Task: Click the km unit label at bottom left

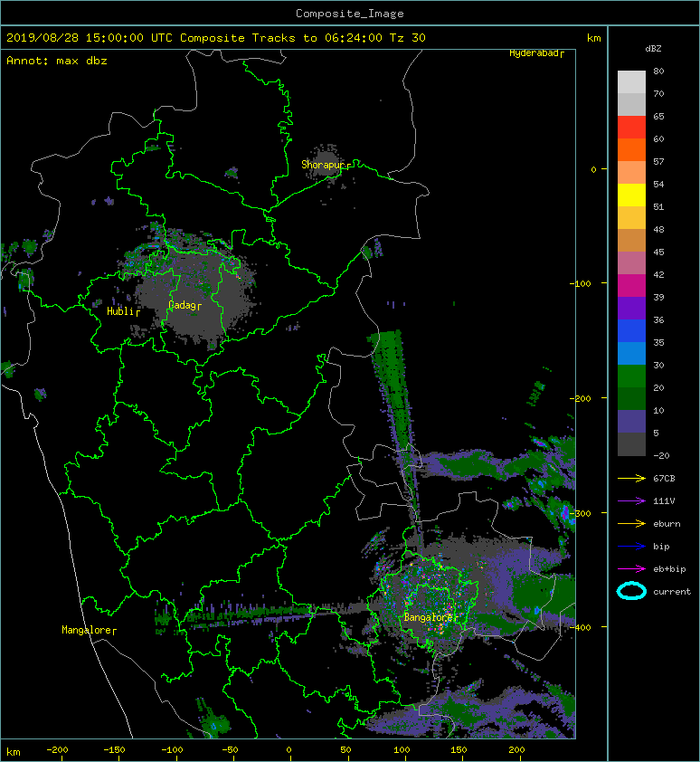Action: tap(14, 752)
